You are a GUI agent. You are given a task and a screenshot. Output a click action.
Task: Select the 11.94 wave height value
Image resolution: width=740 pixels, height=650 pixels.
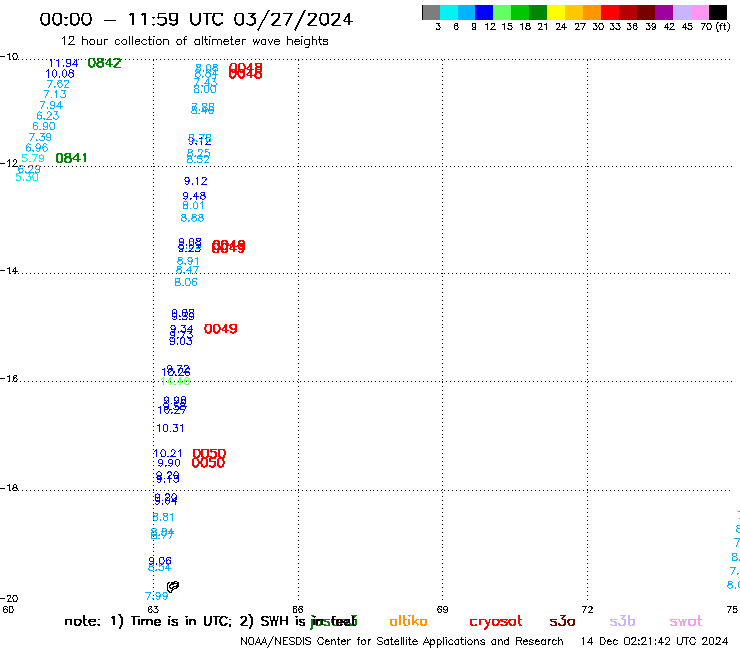[64, 63]
